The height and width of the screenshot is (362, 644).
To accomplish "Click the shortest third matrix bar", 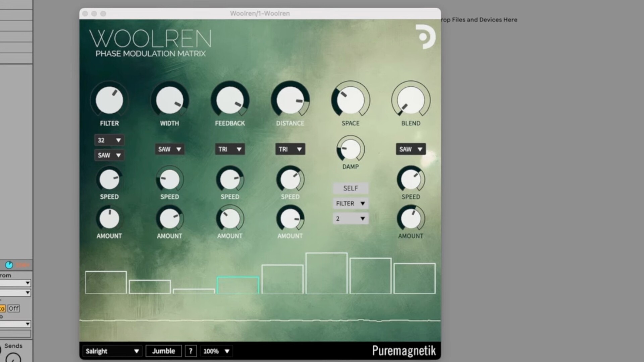I will coord(194,291).
